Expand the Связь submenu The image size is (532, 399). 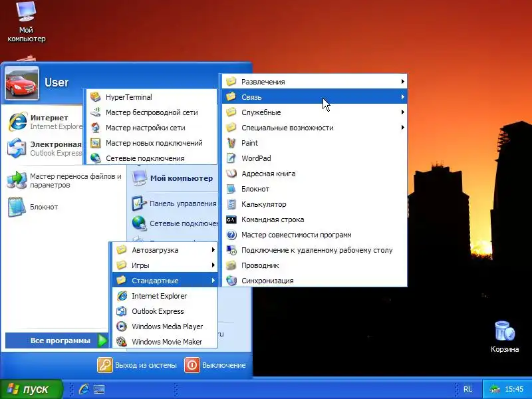(315, 96)
